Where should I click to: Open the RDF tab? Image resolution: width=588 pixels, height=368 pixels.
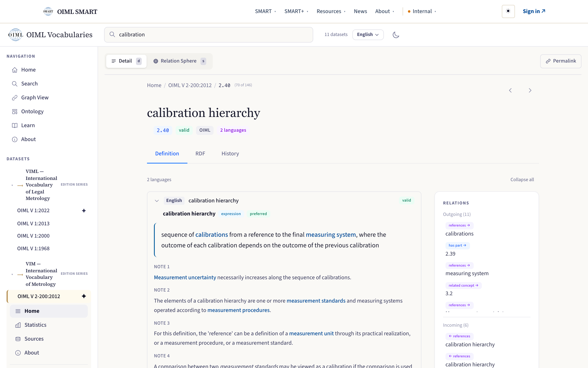(200, 154)
